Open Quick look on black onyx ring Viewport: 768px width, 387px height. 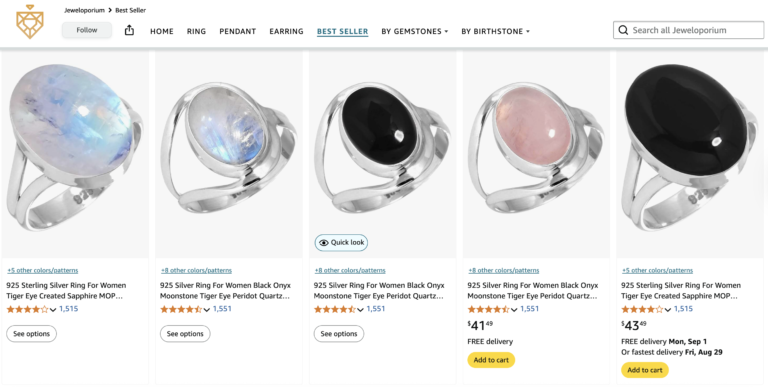341,242
